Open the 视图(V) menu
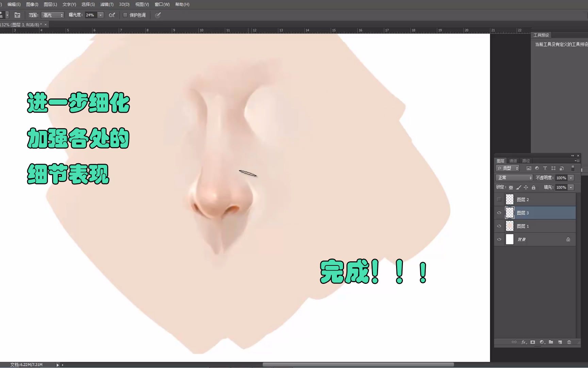 pos(142,4)
